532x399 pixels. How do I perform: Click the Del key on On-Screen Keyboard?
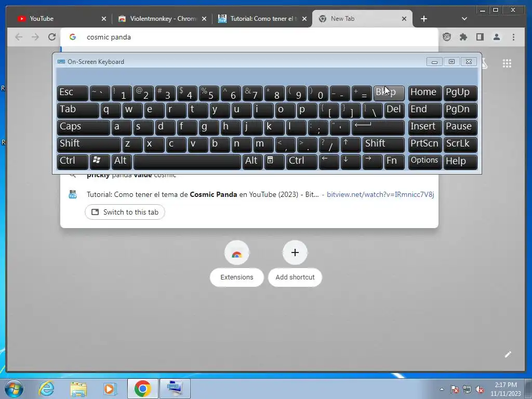tap(395, 110)
